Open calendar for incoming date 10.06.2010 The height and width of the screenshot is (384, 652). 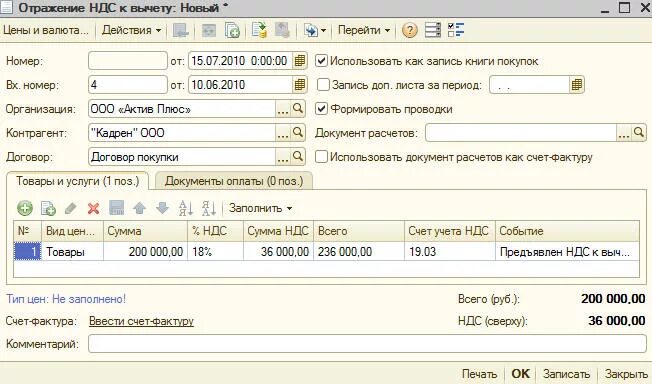299,85
